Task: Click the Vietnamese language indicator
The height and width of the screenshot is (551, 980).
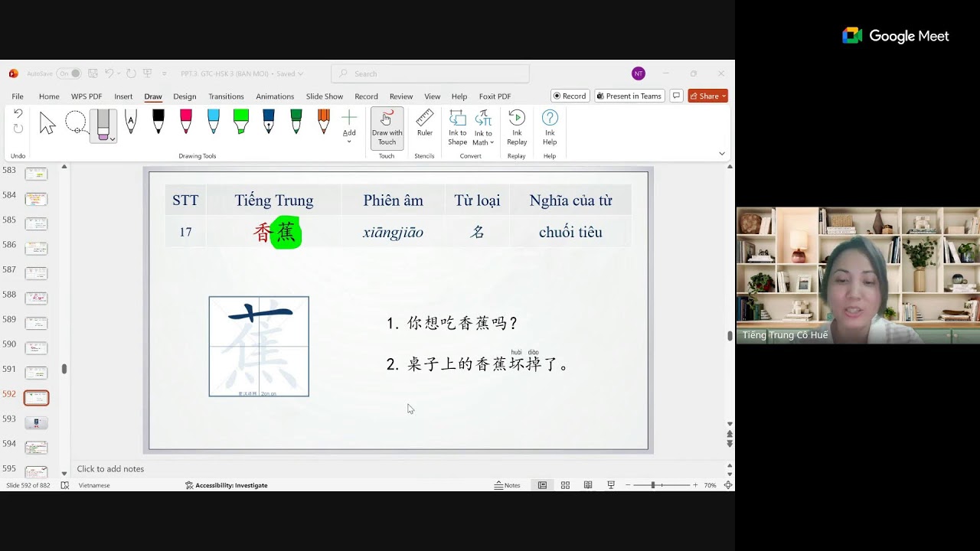Action: pyautogui.click(x=94, y=485)
